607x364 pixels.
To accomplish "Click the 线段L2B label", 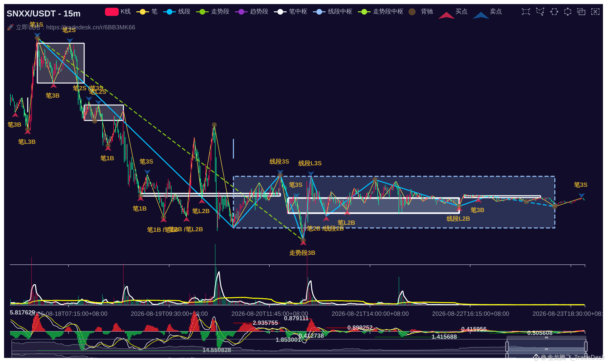I will click(458, 219).
